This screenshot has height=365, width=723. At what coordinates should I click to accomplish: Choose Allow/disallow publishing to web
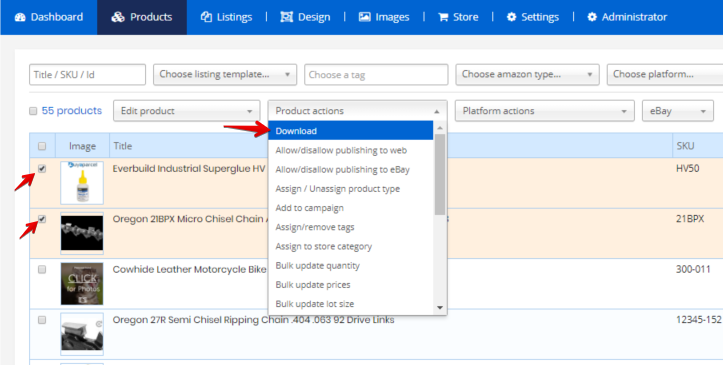[350, 150]
